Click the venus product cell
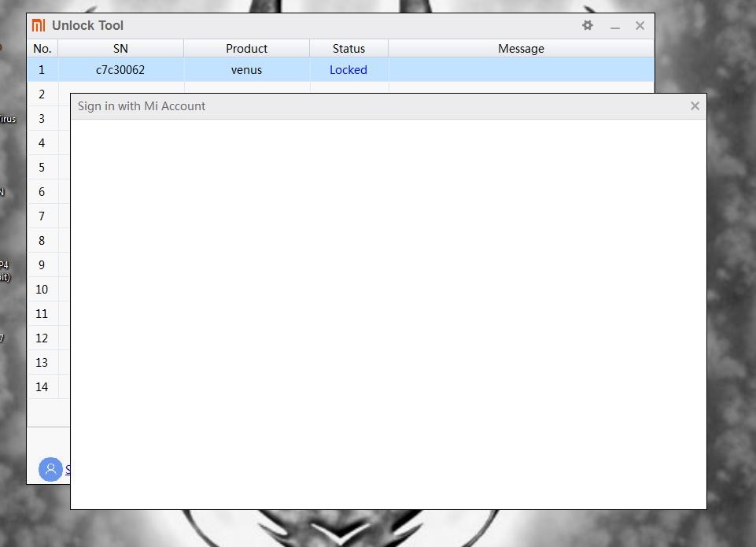Image resolution: width=756 pixels, height=547 pixels. click(246, 70)
